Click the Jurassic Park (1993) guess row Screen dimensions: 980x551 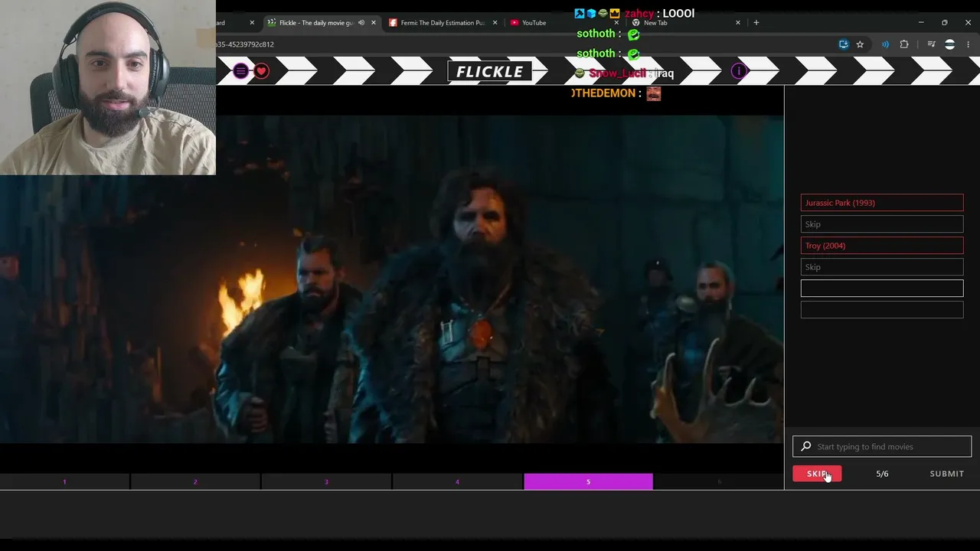click(882, 203)
